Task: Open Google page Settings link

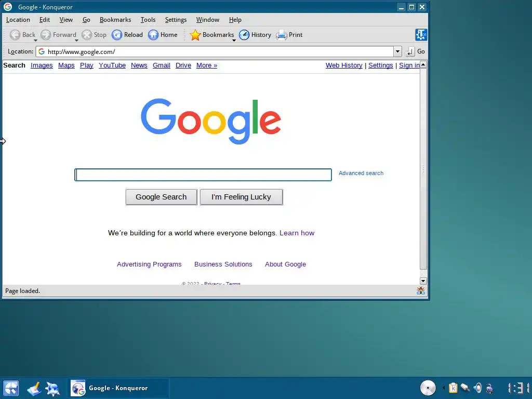Action: (381, 65)
